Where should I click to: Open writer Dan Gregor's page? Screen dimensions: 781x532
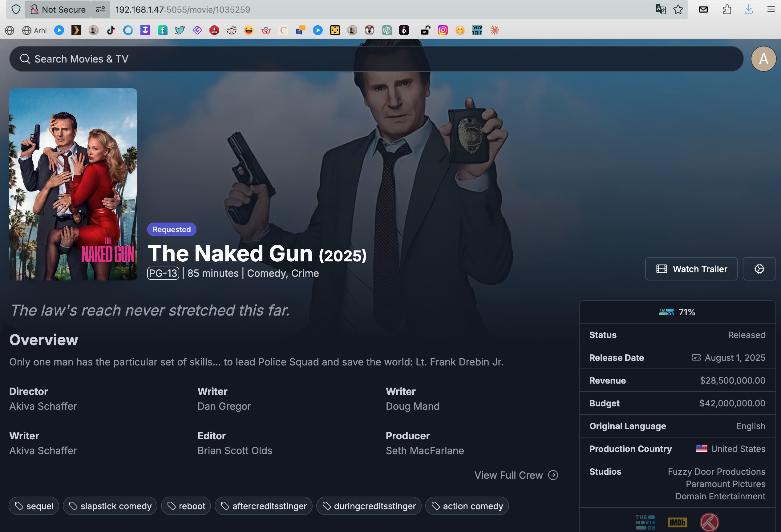pyautogui.click(x=224, y=406)
